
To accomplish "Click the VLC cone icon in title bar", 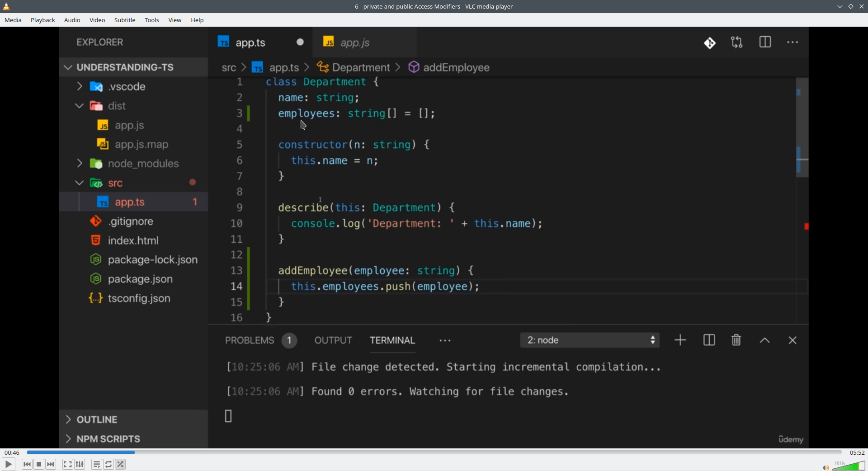I will [7, 6].
